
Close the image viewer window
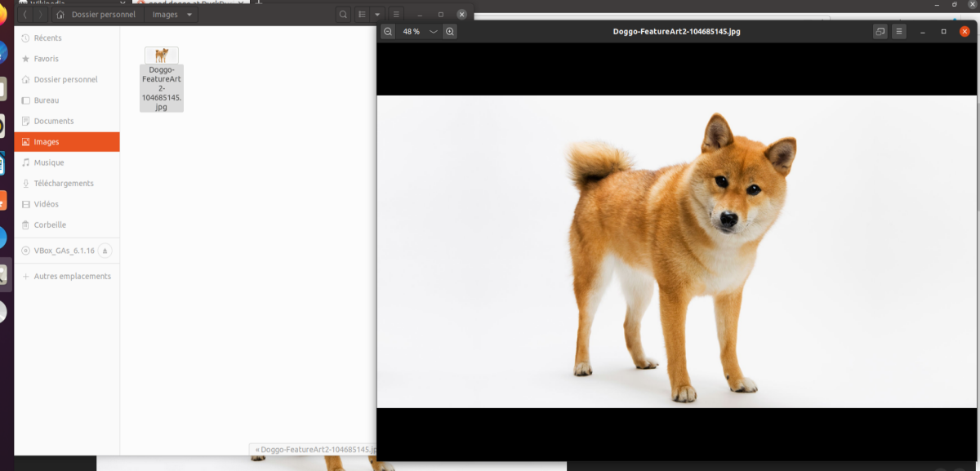pos(965,32)
